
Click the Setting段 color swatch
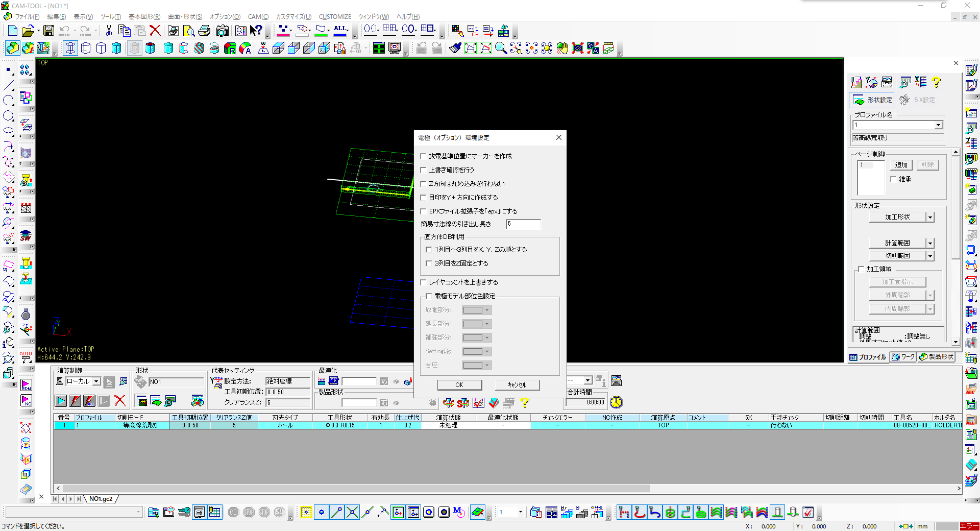(473, 352)
